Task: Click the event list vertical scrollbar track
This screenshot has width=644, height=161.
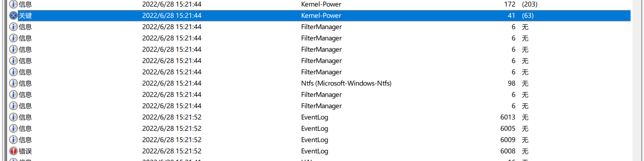Action: [636, 90]
